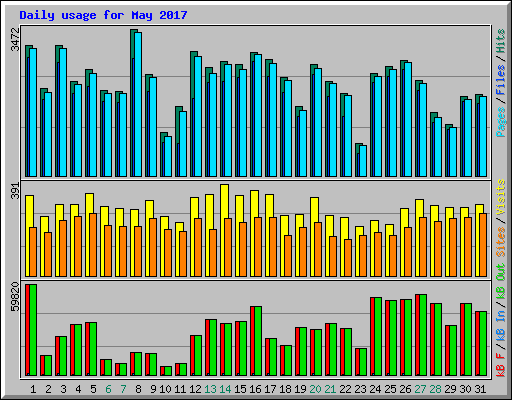Viewport: 512px width, 400px height.
Task: Click the 391 visits axis value
Action: tap(15, 191)
